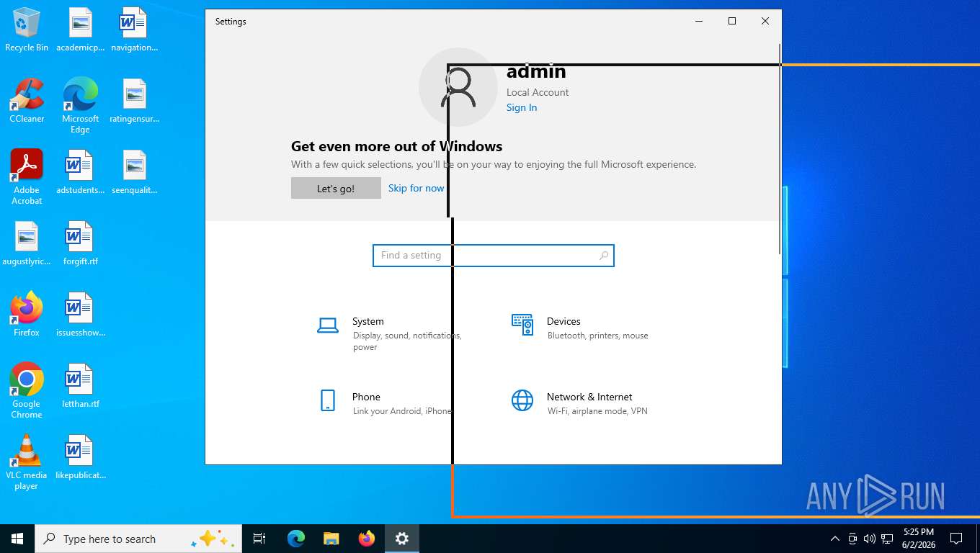Select the issuesshow Word document

(x=80, y=315)
